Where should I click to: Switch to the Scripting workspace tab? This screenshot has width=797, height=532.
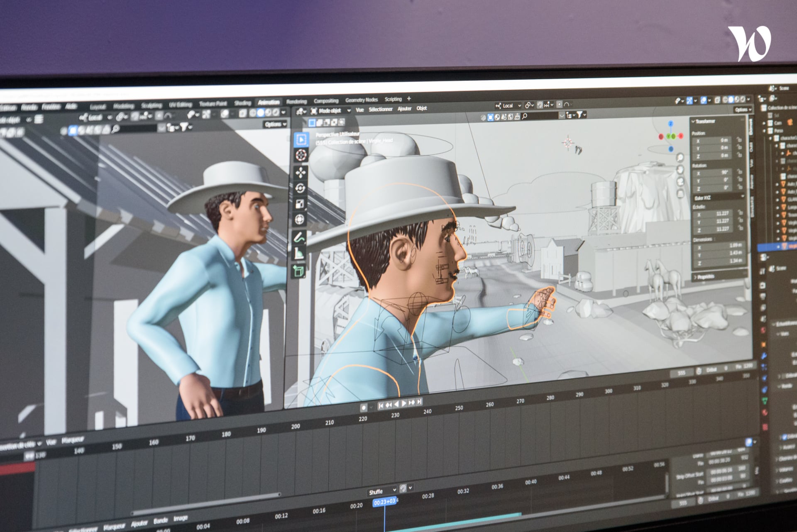[393, 99]
